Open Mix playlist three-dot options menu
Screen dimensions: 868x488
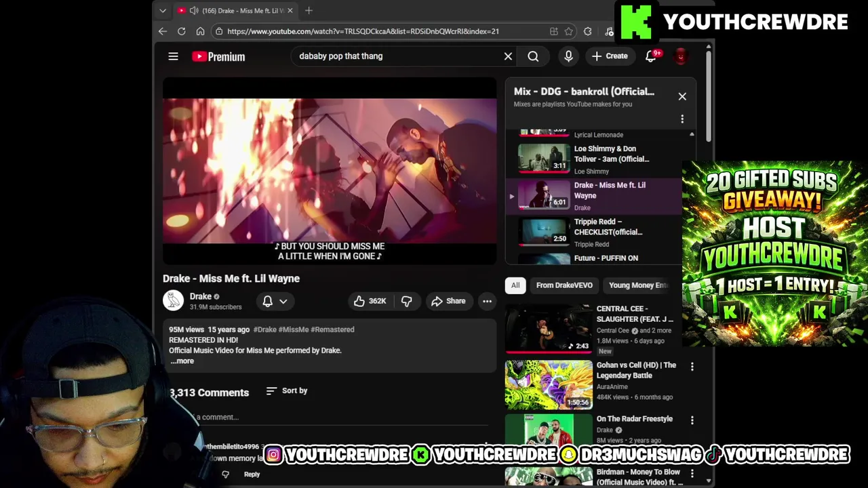coord(682,119)
